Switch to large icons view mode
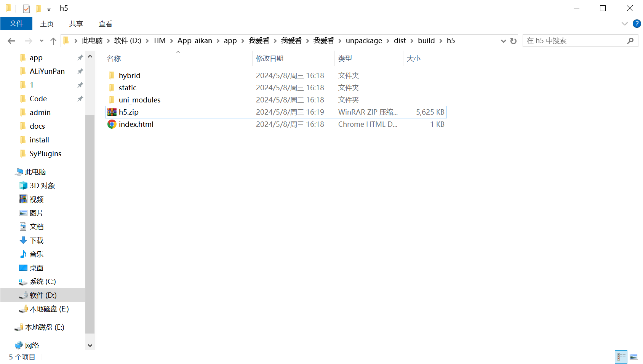This screenshot has width=643, height=364. tap(634, 357)
